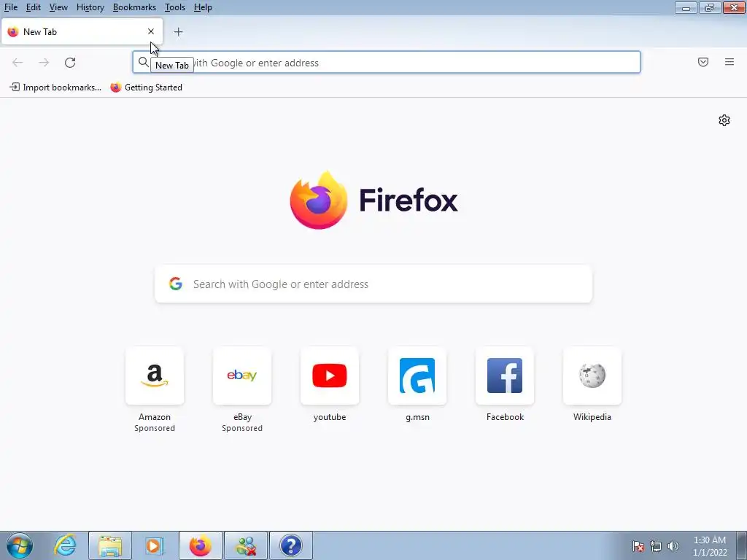
Task: Open the Help question mark taskbar app
Action: [x=291, y=545]
